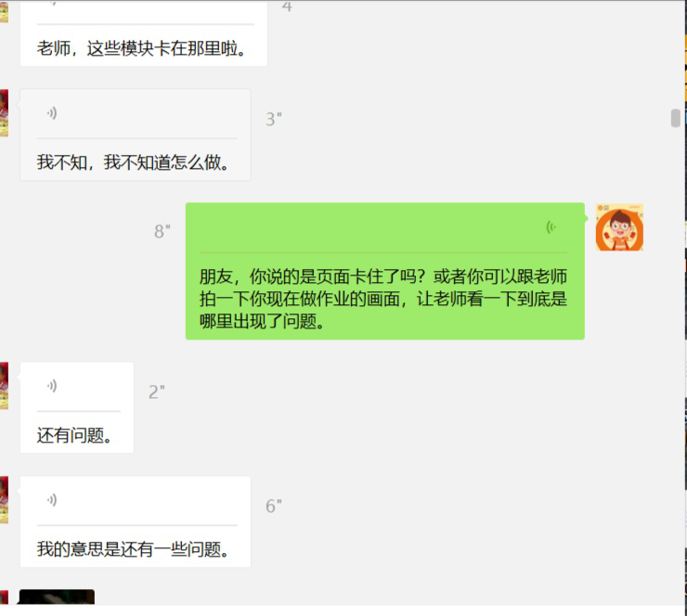Screen dimensions: 687x616
Task: Play the 3-second voice message speaker icon
Action: [52, 113]
